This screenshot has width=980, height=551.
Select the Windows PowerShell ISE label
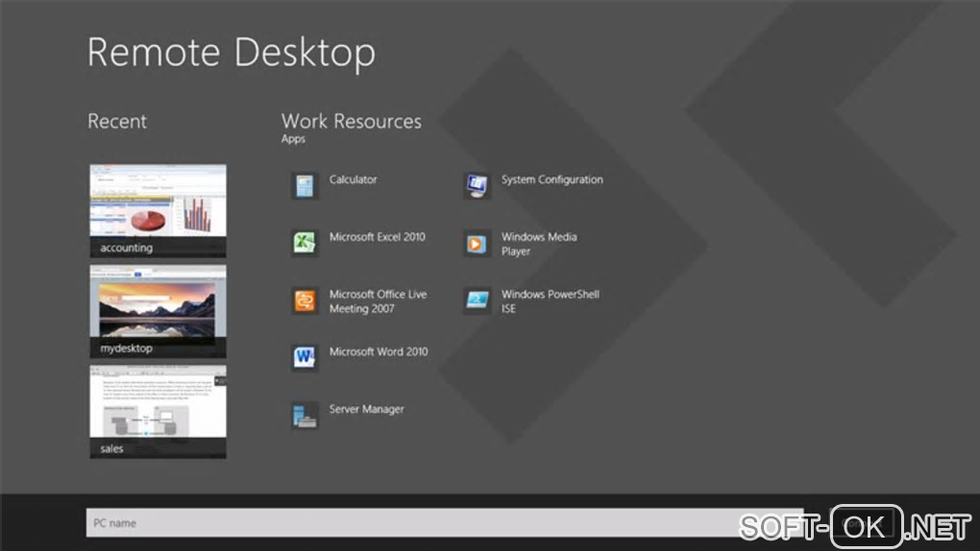click(551, 301)
